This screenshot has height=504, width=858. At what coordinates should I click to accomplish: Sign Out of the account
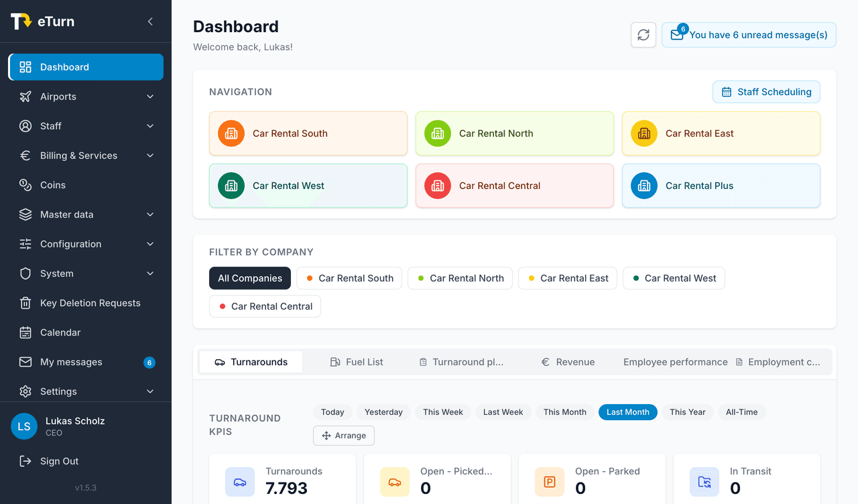tap(86, 461)
